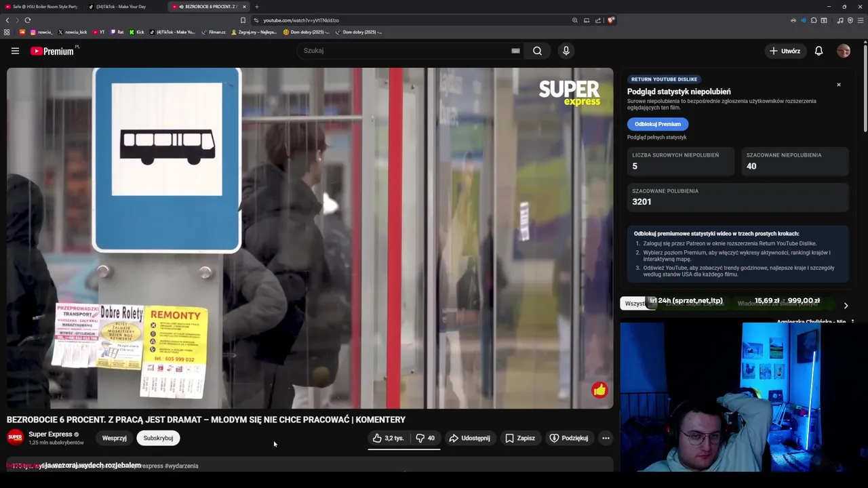Save the video with Zapisz
Image resolution: width=868 pixels, height=488 pixels.
(x=520, y=438)
